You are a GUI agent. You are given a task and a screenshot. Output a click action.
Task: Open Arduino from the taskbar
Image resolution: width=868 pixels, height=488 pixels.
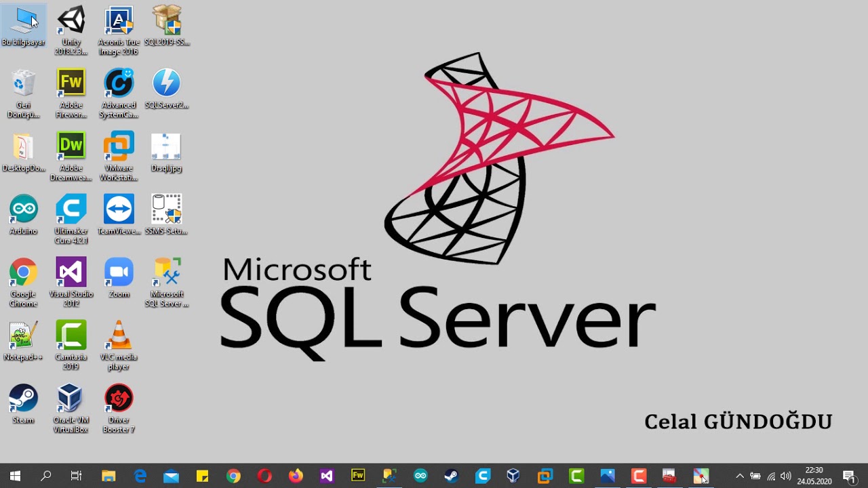click(420, 476)
